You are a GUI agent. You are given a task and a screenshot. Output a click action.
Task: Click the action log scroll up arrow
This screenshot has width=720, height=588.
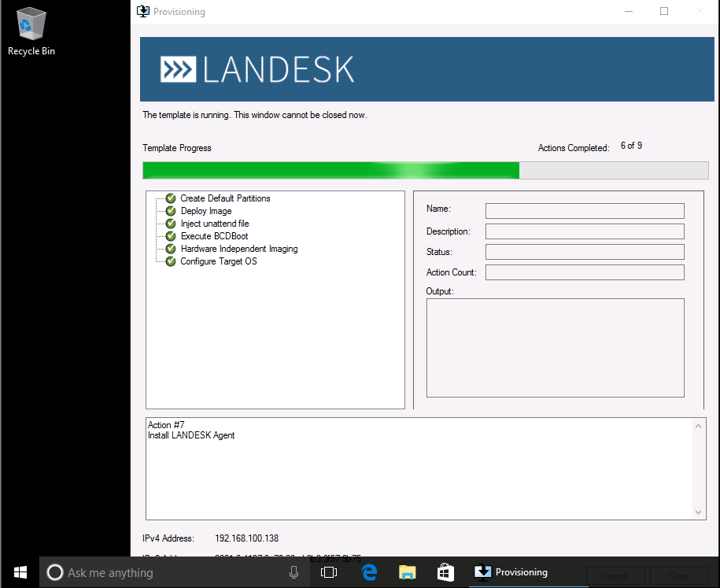pyautogui.click(x=699, y=424)
